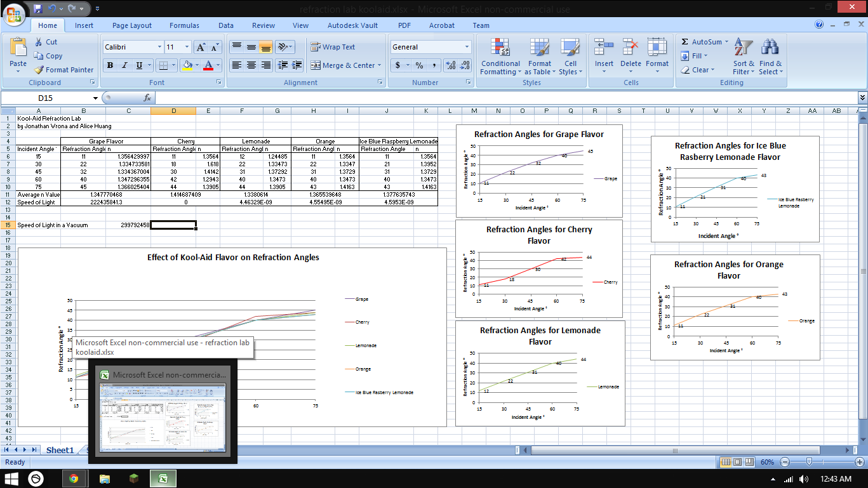Click the fx Insert Function button

pyautogui.click(x=147, y=98)
